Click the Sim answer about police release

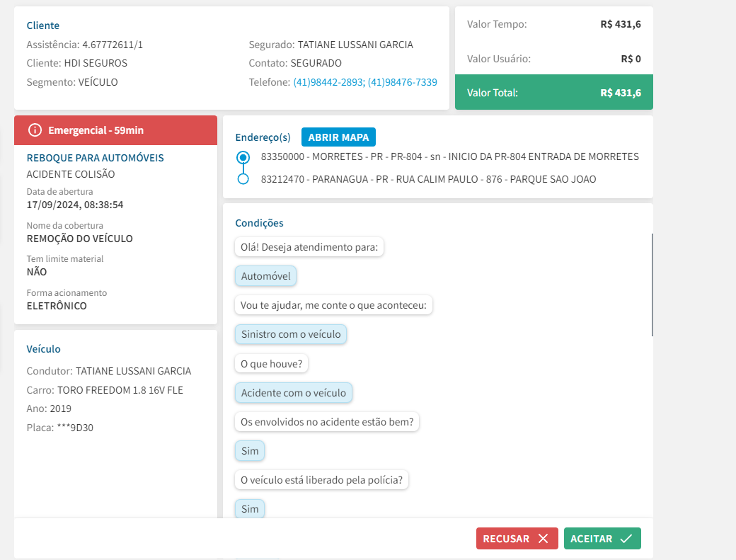click(250, 508)
